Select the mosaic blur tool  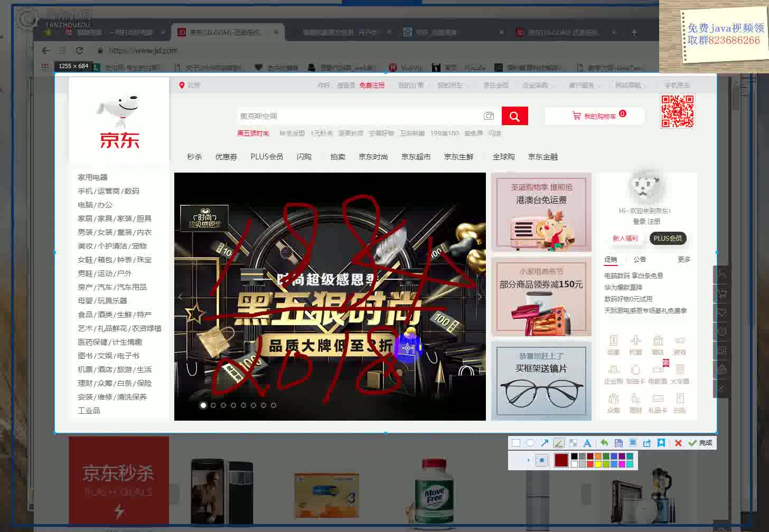point(573,443)
